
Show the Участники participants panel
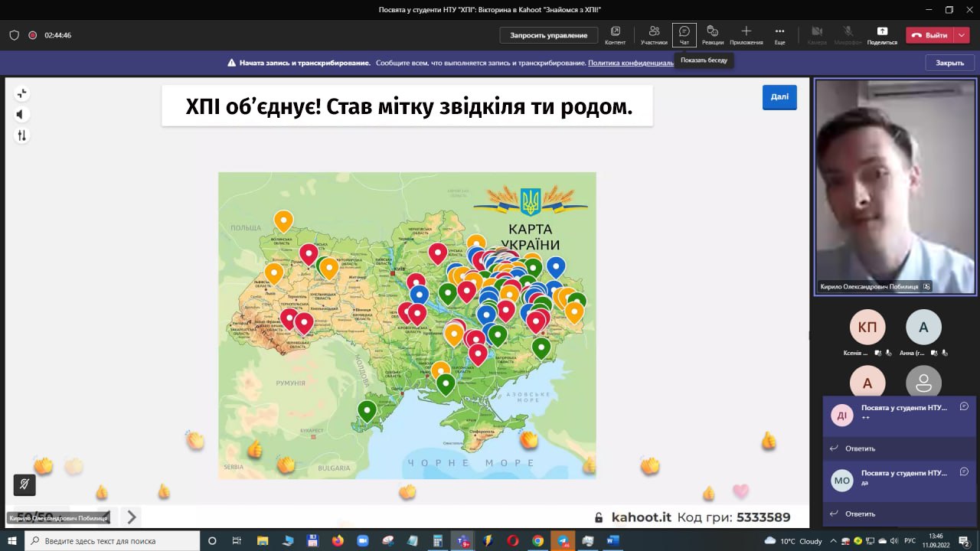click(654, 34)
